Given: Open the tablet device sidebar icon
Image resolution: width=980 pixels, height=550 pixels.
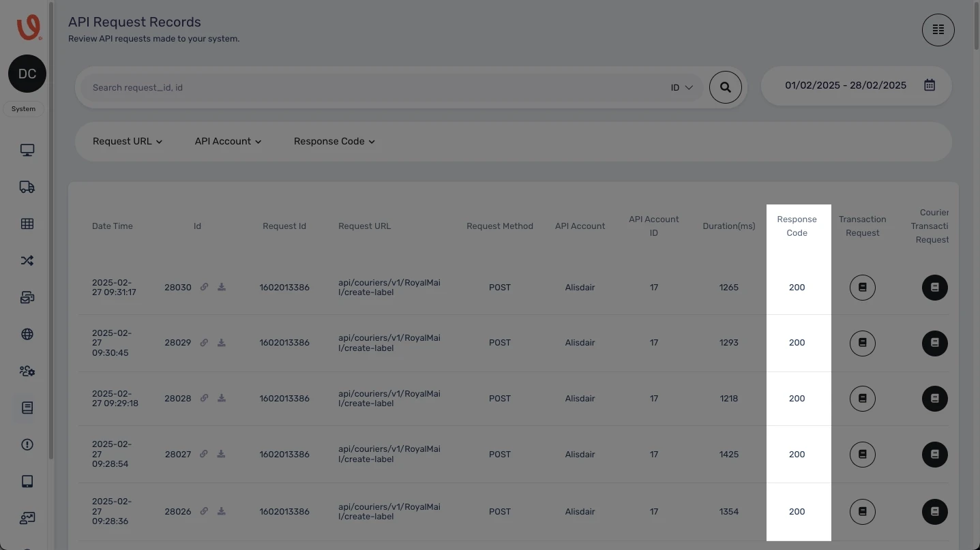Looking at the screenshot, I should (x=27, y=481).
